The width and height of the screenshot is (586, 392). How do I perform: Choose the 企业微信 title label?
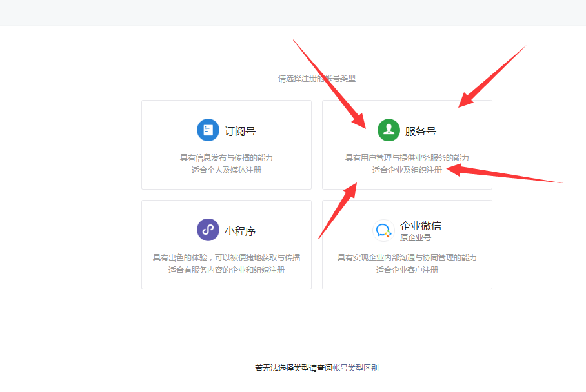(x=421, y=226)
